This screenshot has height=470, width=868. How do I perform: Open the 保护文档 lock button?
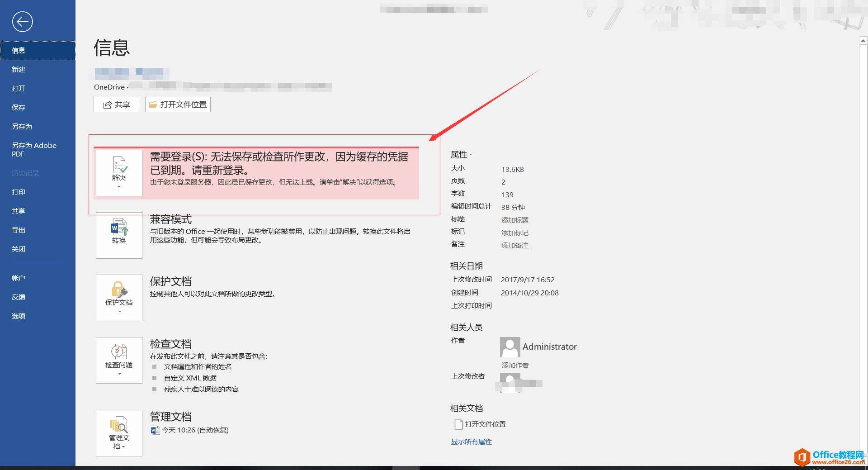coord(119,298)
